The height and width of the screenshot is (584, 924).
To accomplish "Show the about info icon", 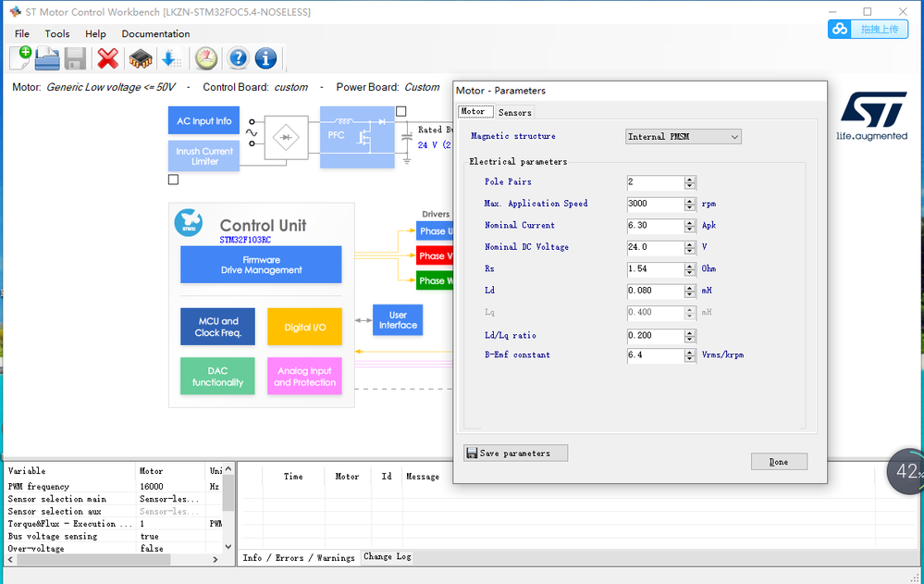I will (x=265, y=58).
